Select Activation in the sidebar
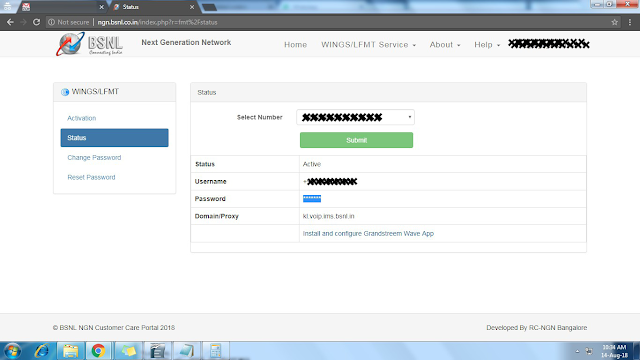 point(82,118)
